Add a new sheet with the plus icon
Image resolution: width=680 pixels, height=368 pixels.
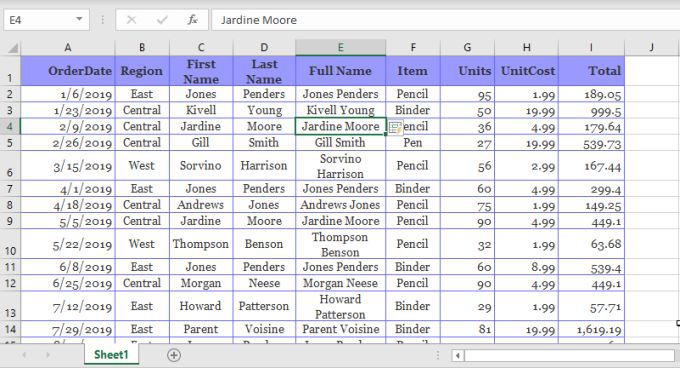coord(174,355)
